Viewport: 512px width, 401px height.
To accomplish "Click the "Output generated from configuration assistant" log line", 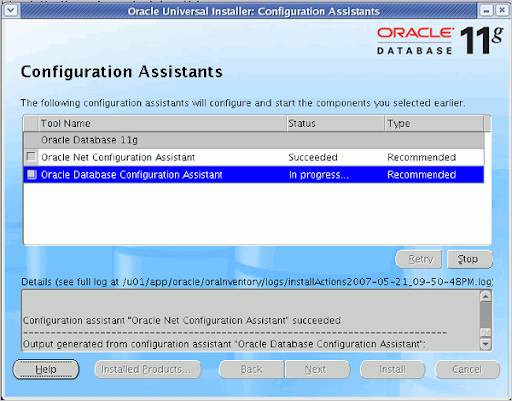I will 224,344.
